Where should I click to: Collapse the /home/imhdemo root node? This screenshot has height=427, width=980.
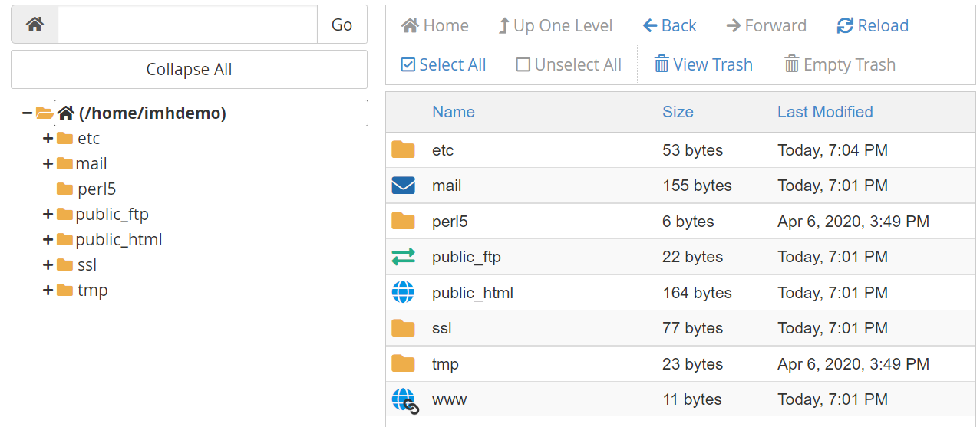tap(27, 113)
